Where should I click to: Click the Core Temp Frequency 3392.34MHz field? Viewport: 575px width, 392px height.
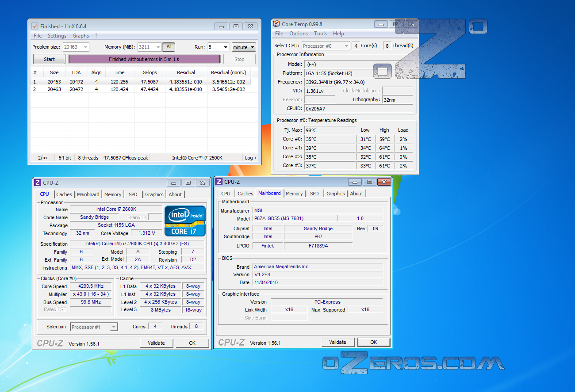point(358,82)
